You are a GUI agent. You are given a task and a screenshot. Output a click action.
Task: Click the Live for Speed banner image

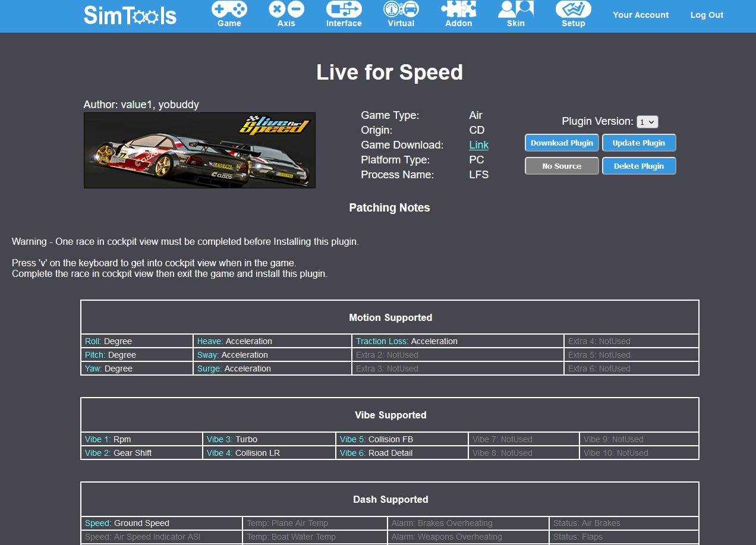click(x=200, y=150)
